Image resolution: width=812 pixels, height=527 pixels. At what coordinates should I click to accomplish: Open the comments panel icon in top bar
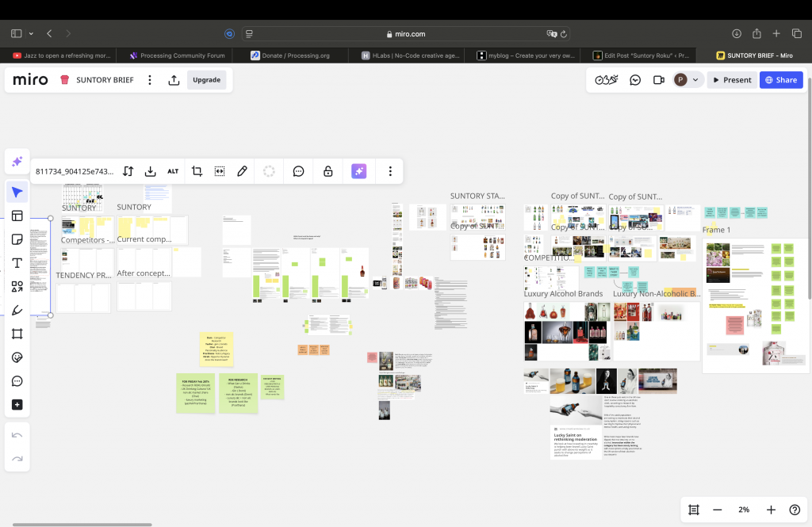click(x=635, y=80)
